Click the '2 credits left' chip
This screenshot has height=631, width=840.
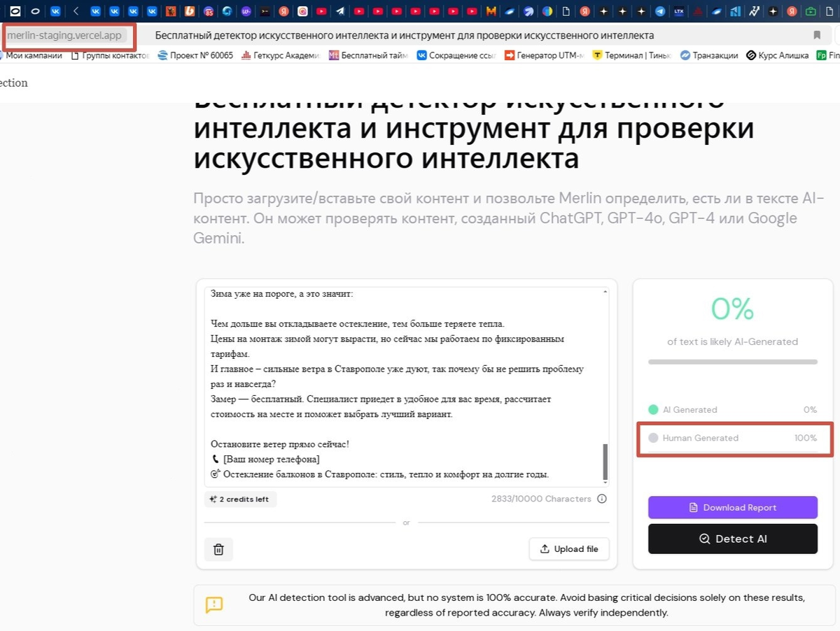click(x=241, y=499)
